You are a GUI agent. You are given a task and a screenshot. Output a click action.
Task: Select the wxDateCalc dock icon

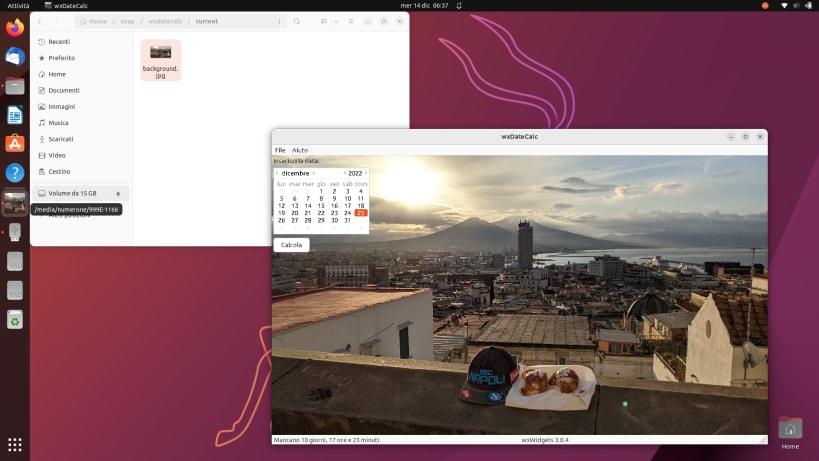15,202
